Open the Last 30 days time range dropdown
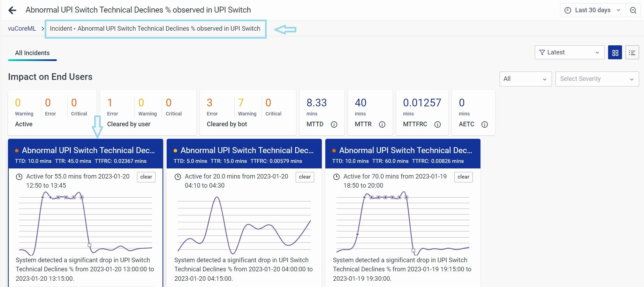The image size is (644, 287). coord(592,10)
